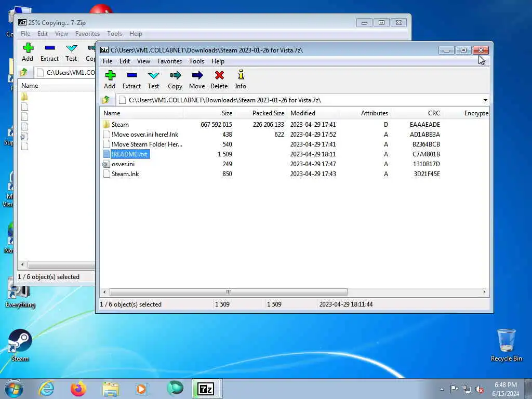The width and height of the screenshot is (532, 399).
Task: Sort by Attributes column header
Action: 365,113
